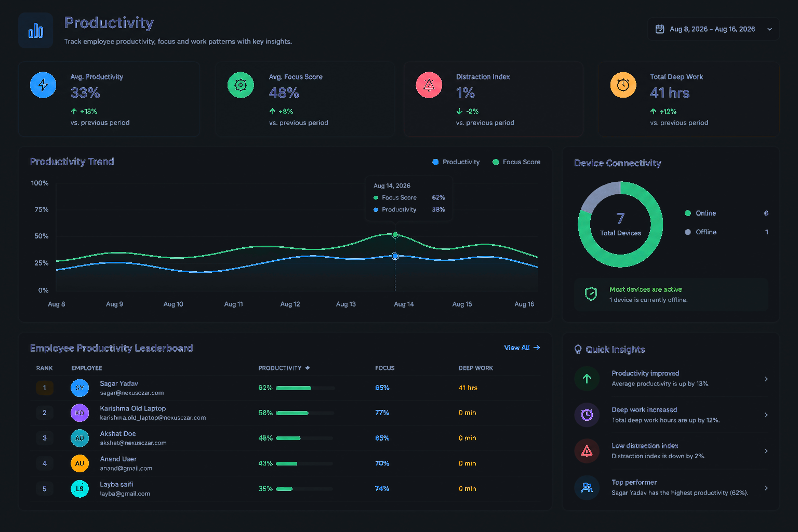Click the Aug 12 label on chart axis
The width and height of the screenshot is (798, 532).
click(x=290, y=304)
